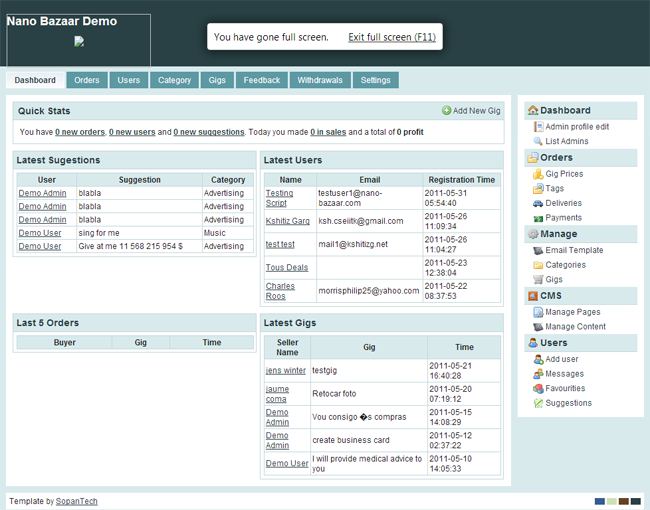Open jens winter seller link
Viewport: 650px width, 510px height.
(286, 370)
